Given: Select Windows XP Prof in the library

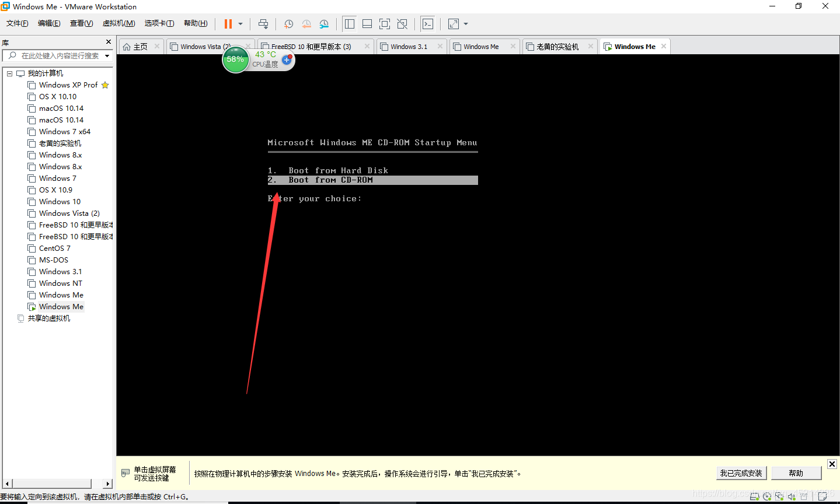Looking at the screenshot, I should tap(68, 85).
